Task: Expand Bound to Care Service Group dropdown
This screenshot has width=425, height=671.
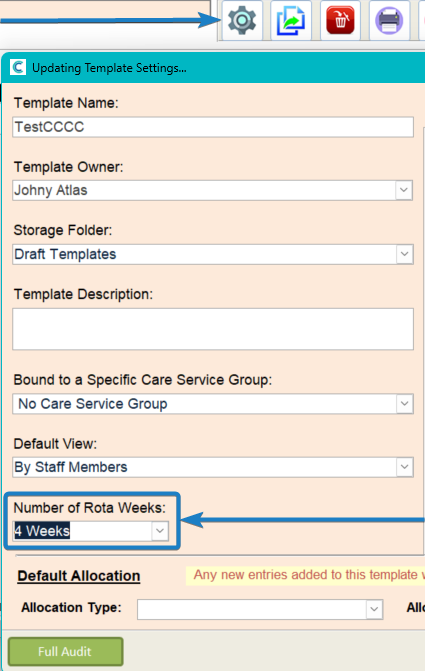Action: [x=404, y=404]
